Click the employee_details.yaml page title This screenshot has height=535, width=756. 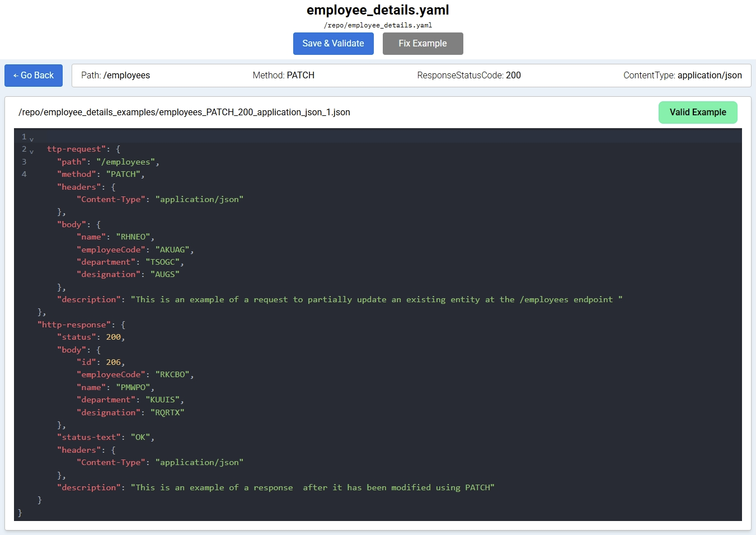[x=378, y=10]
